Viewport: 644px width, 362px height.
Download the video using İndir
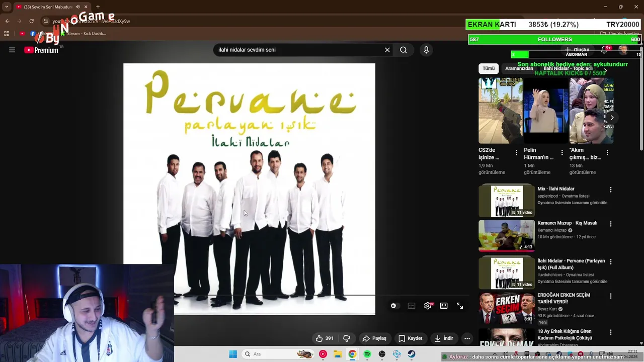pos(444,338)
